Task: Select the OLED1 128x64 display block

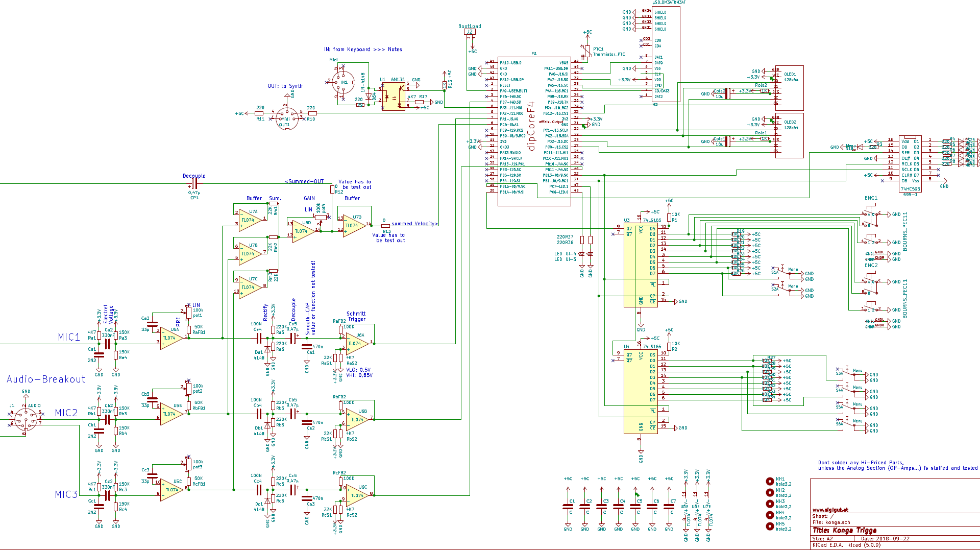Action: [x=789, y=88]
